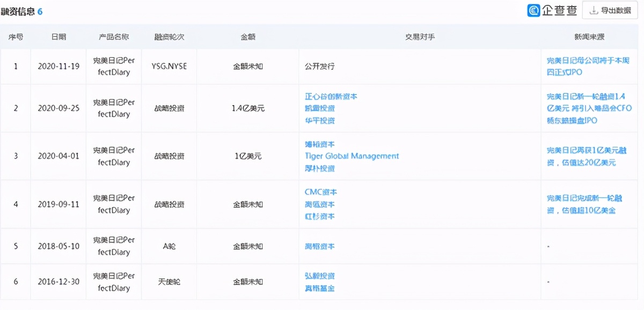Screen dimensions: 644x310
Task: Open the 博裕资本 investor link
Action: point(320,144)
